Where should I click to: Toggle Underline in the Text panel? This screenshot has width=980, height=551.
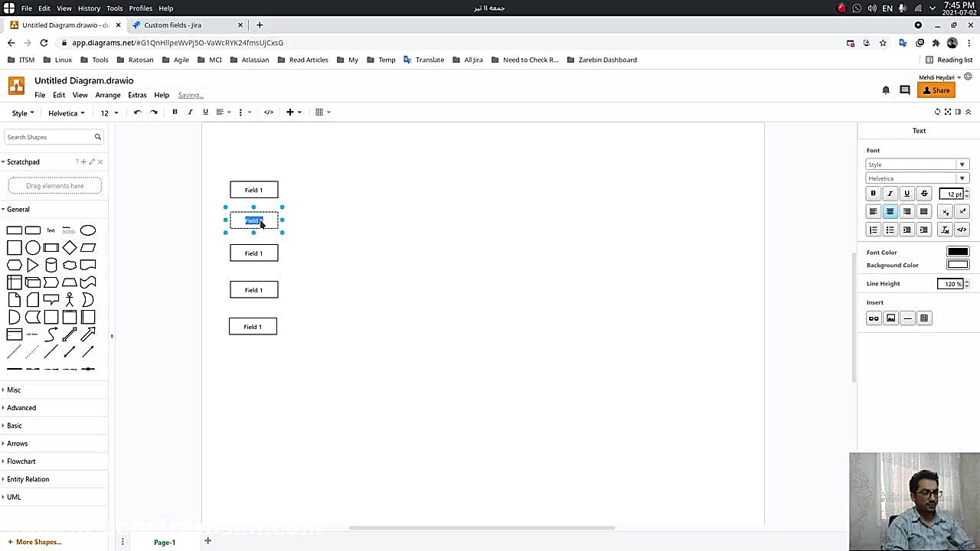coord(906,194)
